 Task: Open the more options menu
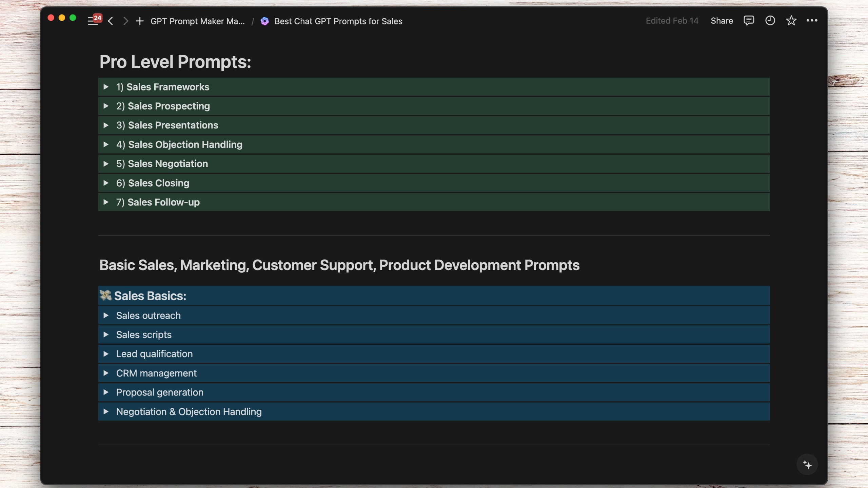(x=812, y=21)
